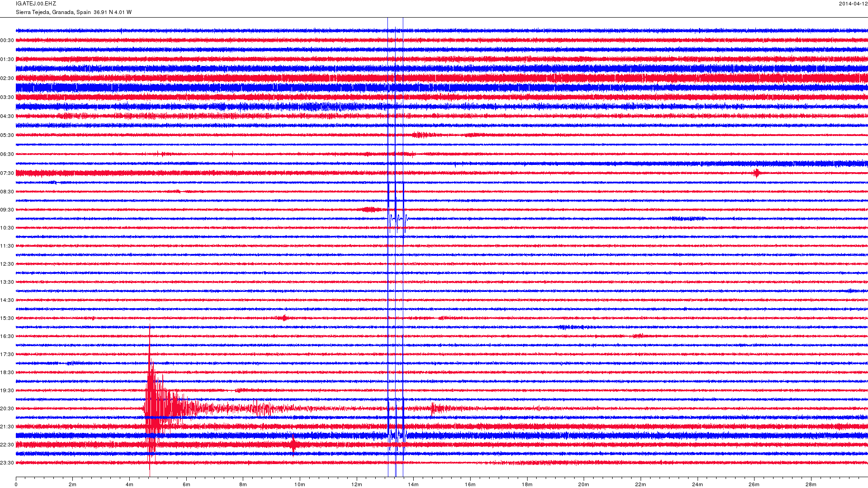Click the 8m axis tick label

(x=243, y=484)
